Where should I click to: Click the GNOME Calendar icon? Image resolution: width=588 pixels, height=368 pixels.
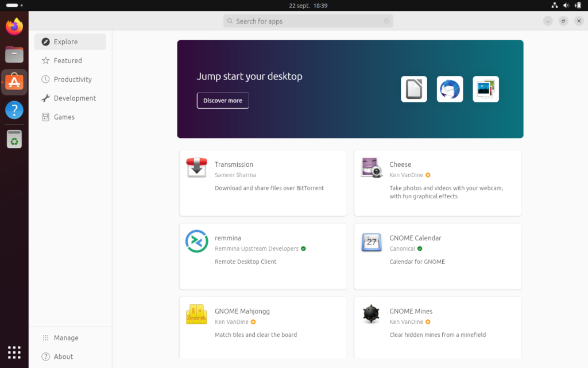click(372, 241)
